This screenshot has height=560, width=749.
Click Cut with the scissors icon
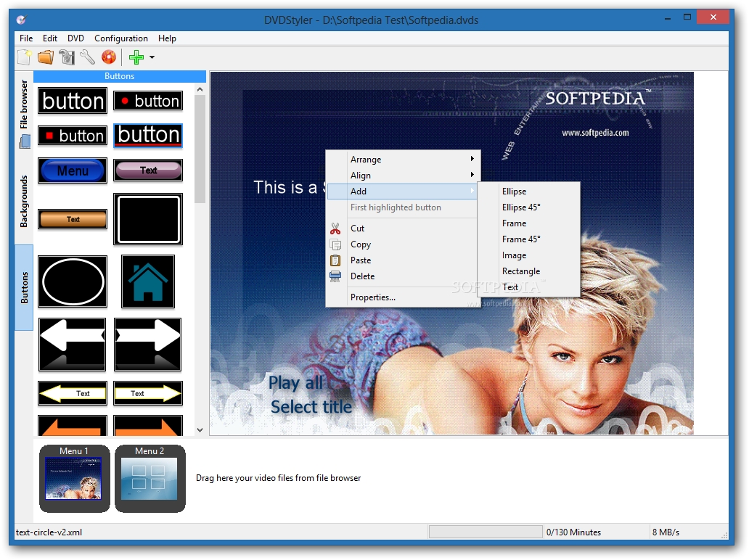pyautogui.click(x=403, y=228)
